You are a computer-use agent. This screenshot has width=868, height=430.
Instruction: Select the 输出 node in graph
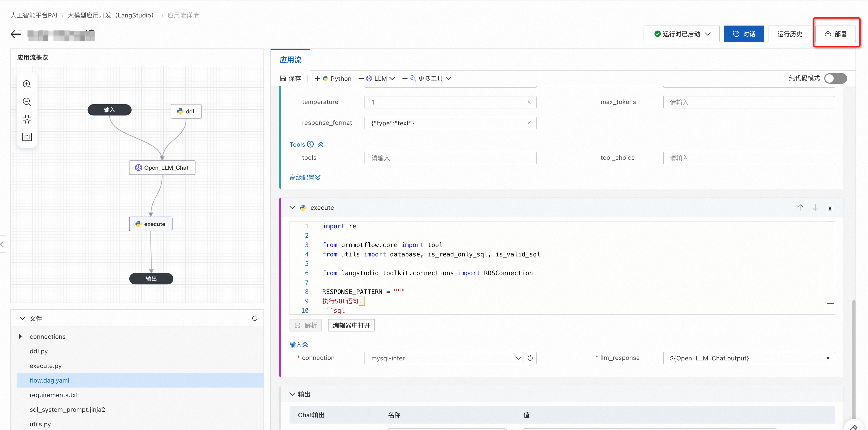coord(151,279)
